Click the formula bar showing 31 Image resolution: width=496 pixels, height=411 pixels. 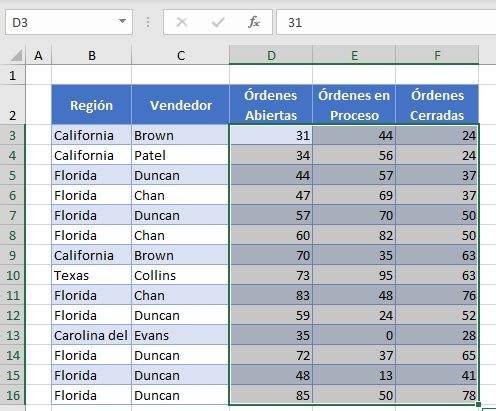coord(386,22)
